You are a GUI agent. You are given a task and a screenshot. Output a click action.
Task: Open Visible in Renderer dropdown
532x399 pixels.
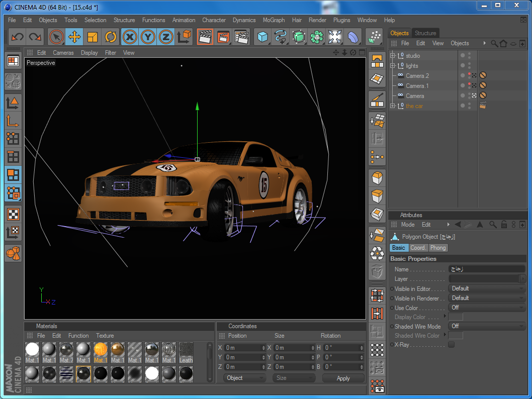click(x=487, y=298)
